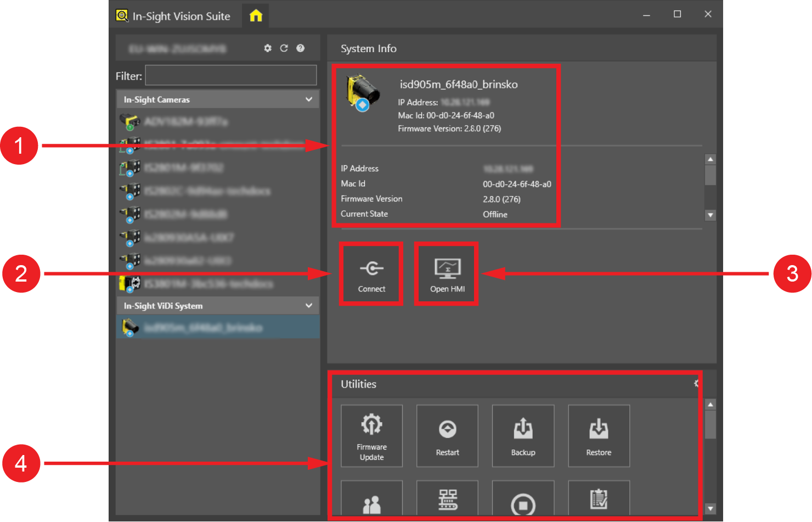Open settings gear above the Filter field
Screen dimensions: 812x522
(268, 48)
